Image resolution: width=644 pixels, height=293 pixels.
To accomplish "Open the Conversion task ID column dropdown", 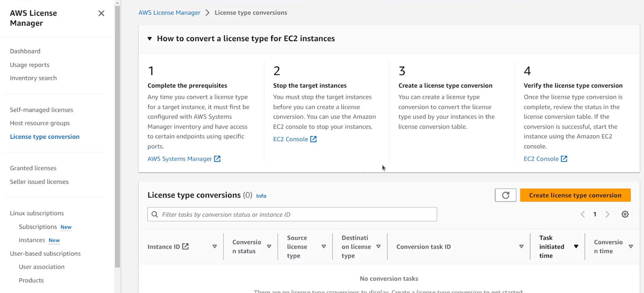I will click(521, 246).
